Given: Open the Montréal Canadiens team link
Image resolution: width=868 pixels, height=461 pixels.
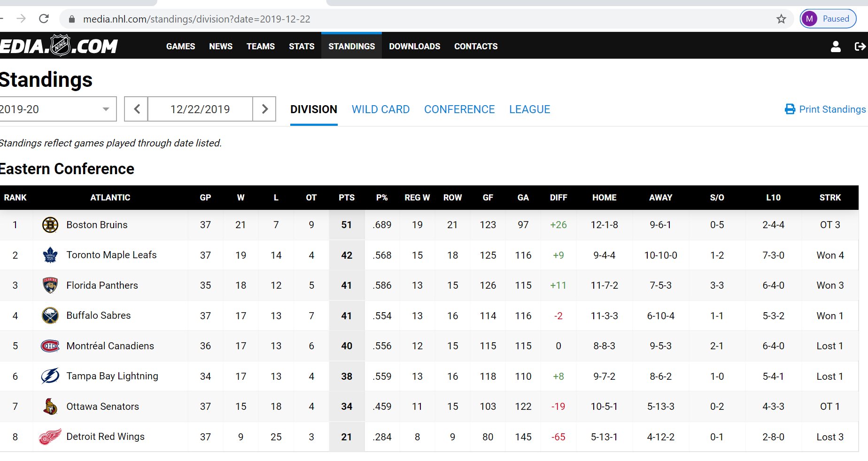Looking at the screenshot, I should coord(110,346).
